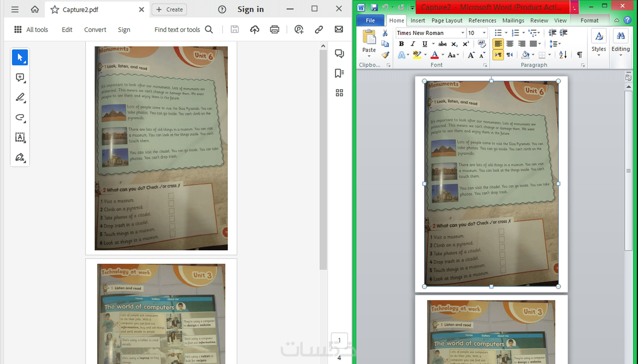638x364 pixels.
Task: Open the comments panel in Acrobat right rail
Action: click(x=339, y=54)
